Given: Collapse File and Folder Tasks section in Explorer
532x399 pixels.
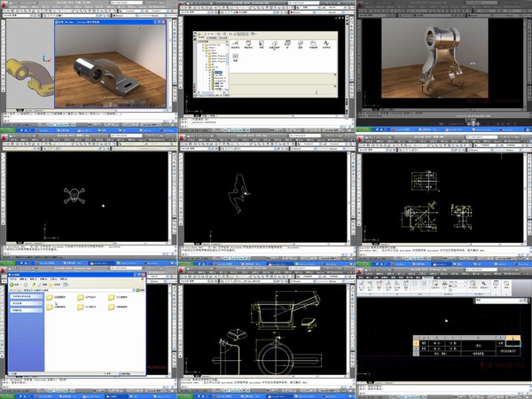Looking at the screenshot, I should coord(41,296).
